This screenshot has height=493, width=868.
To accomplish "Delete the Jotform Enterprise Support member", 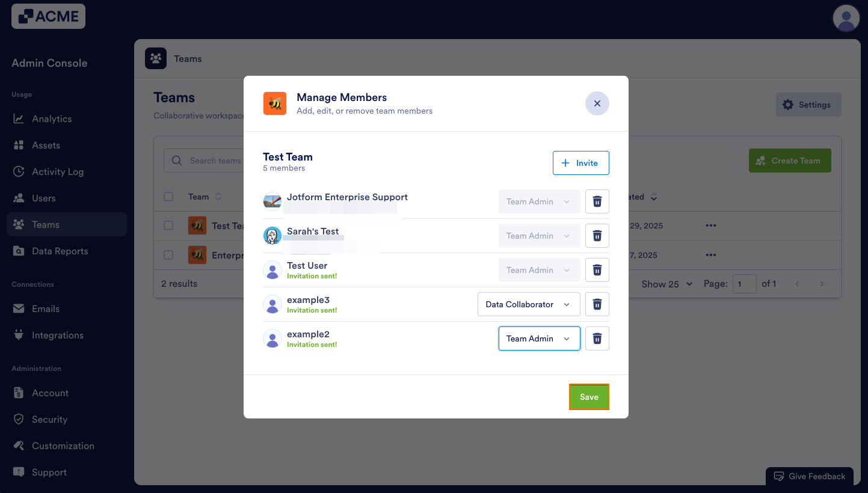I will tap(597, 201).
